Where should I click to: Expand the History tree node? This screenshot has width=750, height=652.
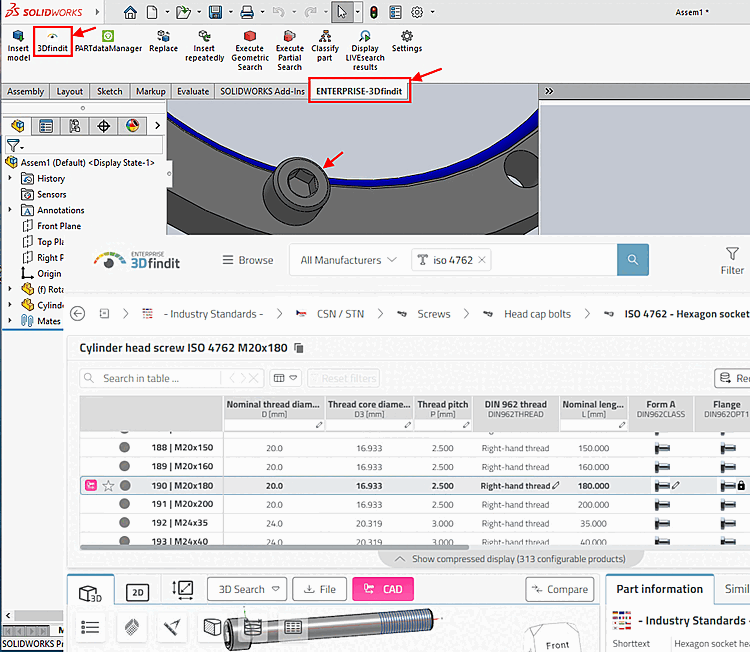(10, 178)
